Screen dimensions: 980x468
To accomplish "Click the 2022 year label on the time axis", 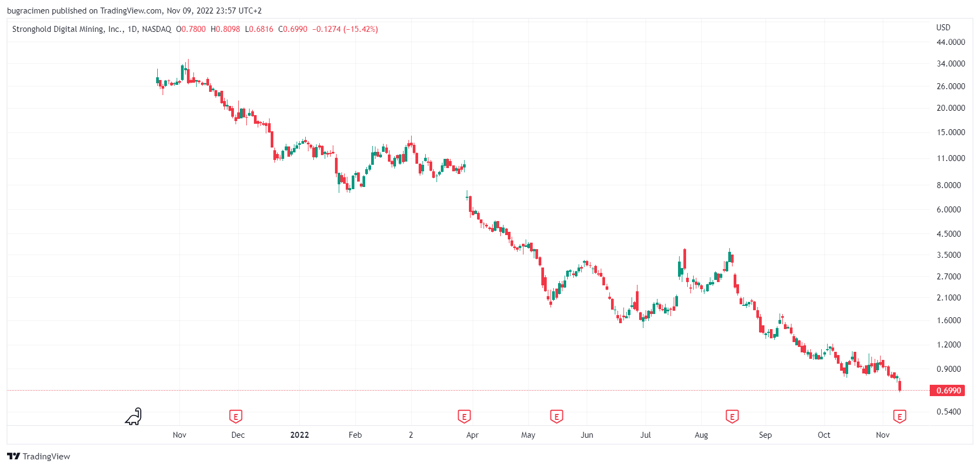I will pyautogui.click(x=299, y=435).
